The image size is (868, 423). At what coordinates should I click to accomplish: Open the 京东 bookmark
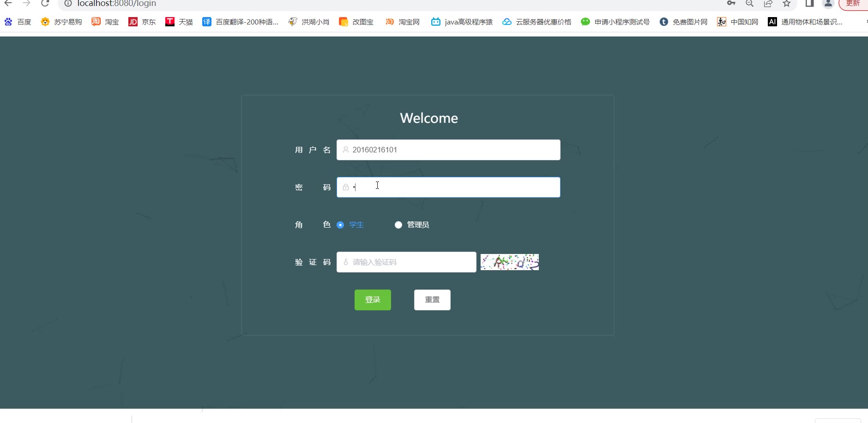coord(142,22)
